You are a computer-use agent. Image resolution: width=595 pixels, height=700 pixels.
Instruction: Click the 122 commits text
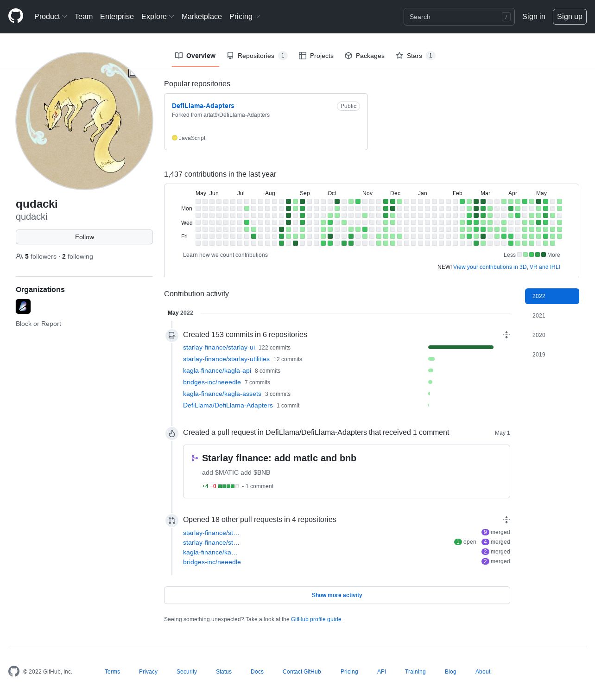click(x=274, y=348)
